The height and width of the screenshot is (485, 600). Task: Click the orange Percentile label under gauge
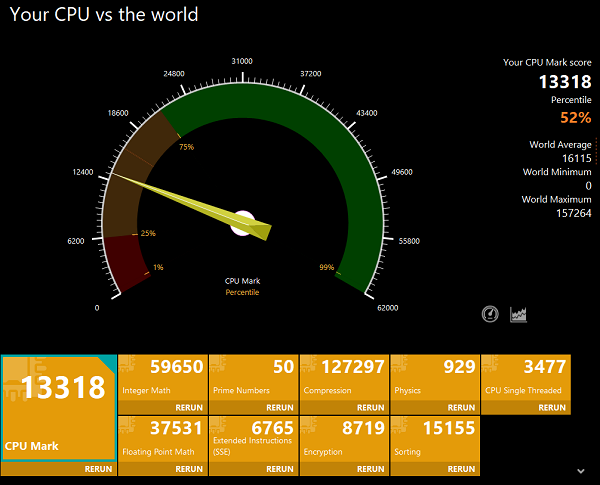click(x=242, y=292)
